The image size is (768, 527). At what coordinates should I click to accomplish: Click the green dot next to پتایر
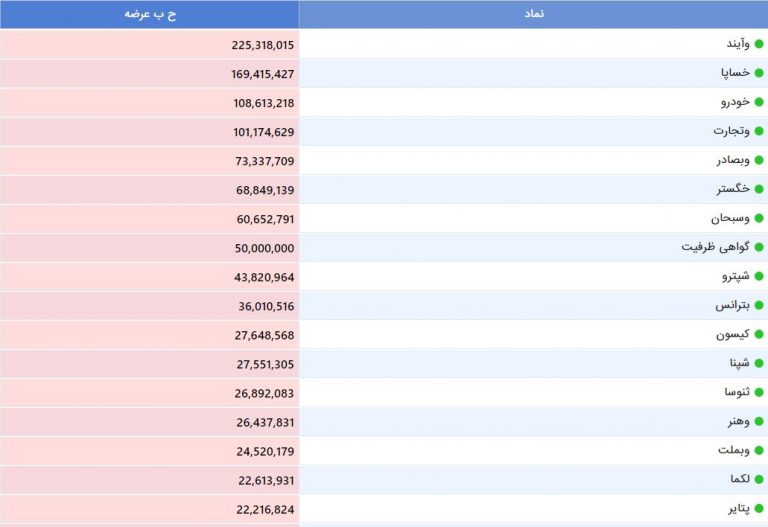759,508
